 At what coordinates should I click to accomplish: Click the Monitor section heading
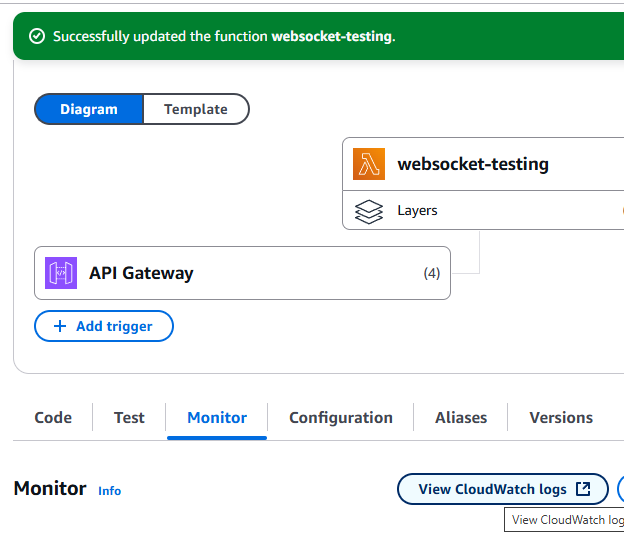50,488
